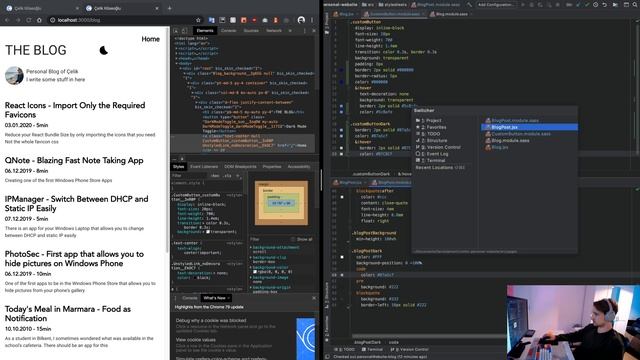Open the Properties tab in DevTools
Image resolution: width=640 pixels, height=360 pixels.
[272, 167]
